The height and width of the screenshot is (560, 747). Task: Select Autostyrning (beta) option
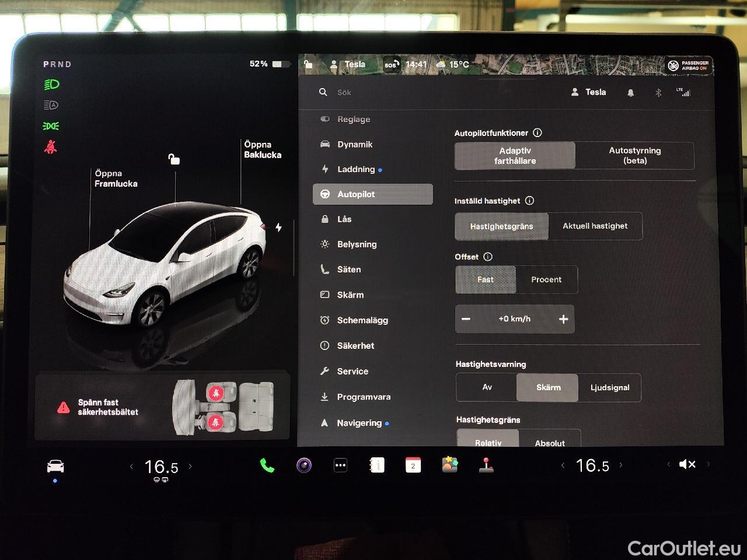coord(635,156)
